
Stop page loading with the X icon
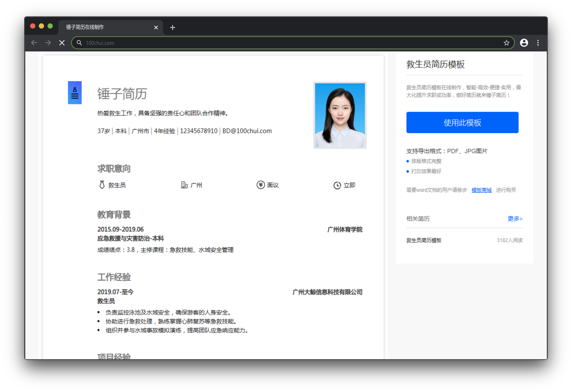point(62,43)
